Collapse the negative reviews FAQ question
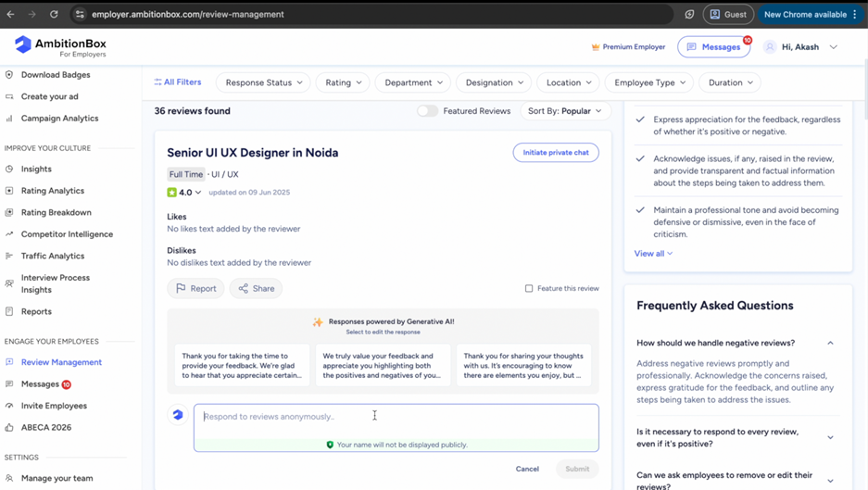 830,344
